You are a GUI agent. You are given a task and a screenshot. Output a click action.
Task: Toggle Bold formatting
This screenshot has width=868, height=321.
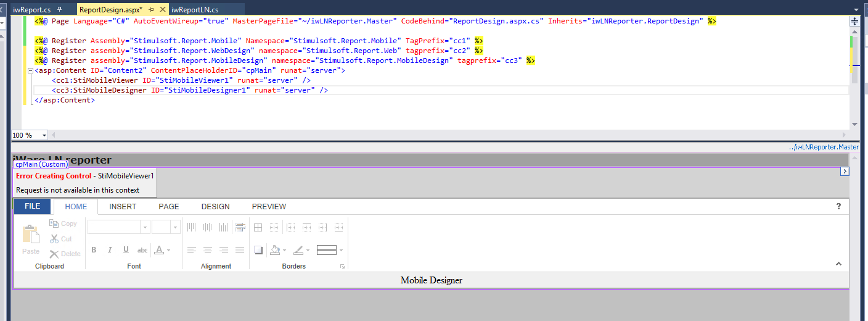tap(94, 250)
